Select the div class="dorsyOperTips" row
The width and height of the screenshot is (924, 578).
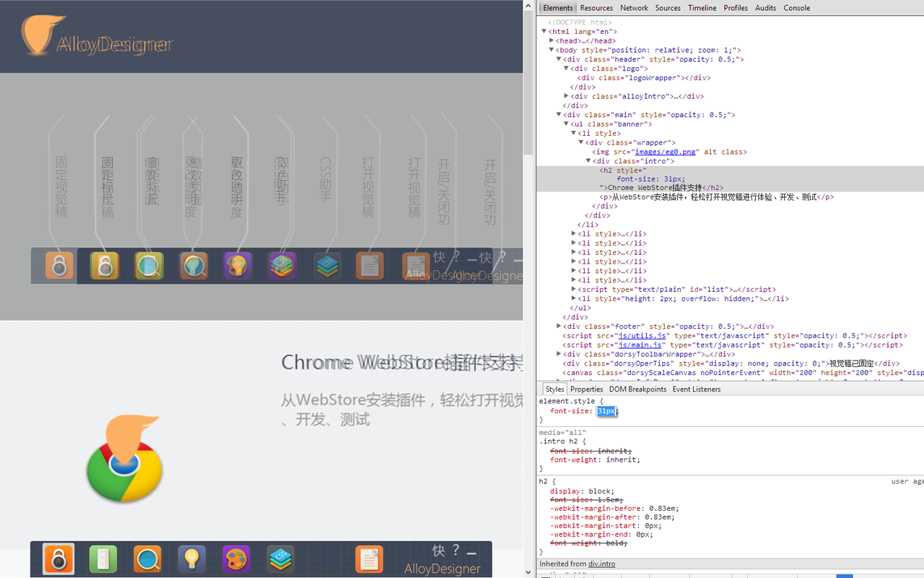(731, 364)
